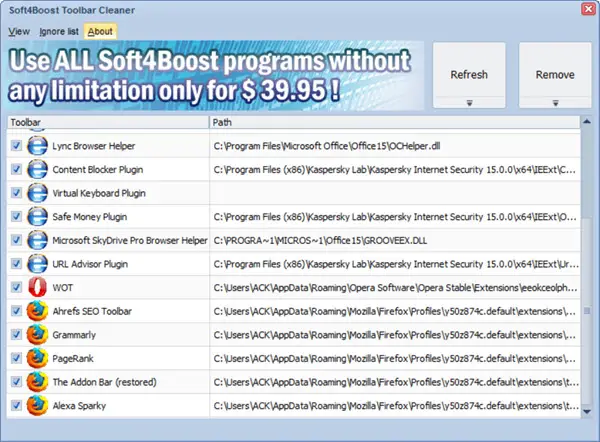Open the About menu
This screenshot has height=442, width=600.
[x=100, y=31]
